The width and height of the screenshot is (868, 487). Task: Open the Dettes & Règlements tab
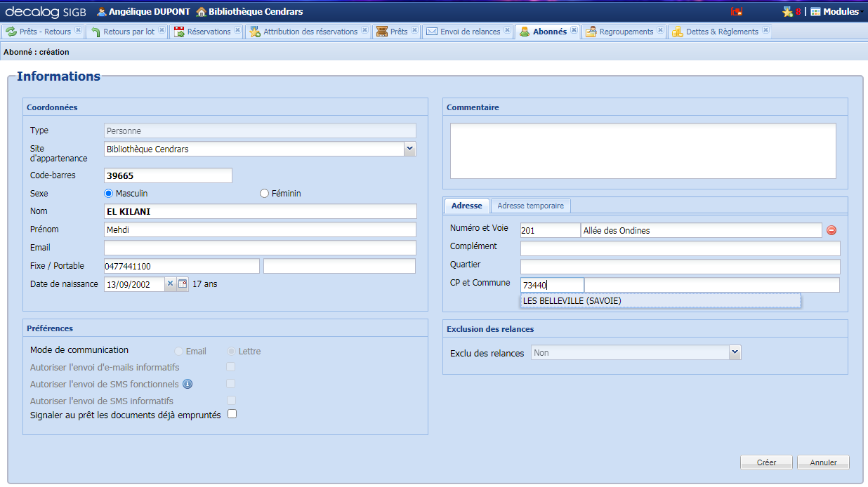tap(721, 32)
